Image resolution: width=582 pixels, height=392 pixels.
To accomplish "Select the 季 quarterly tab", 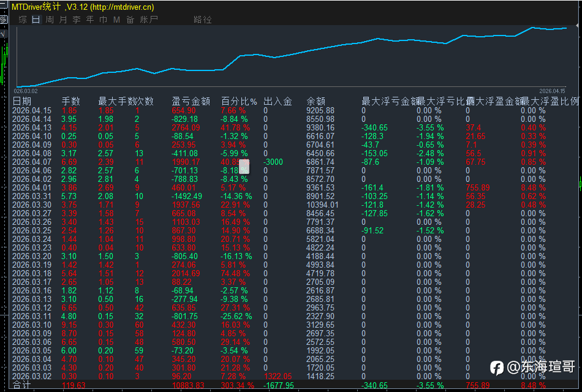I will click(77, 20).
